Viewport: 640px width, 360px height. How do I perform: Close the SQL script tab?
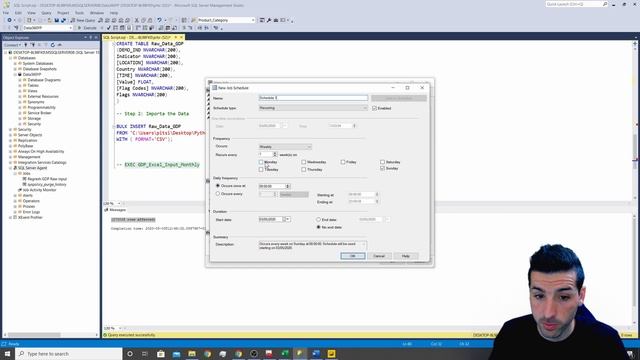(x=181, y=38)
